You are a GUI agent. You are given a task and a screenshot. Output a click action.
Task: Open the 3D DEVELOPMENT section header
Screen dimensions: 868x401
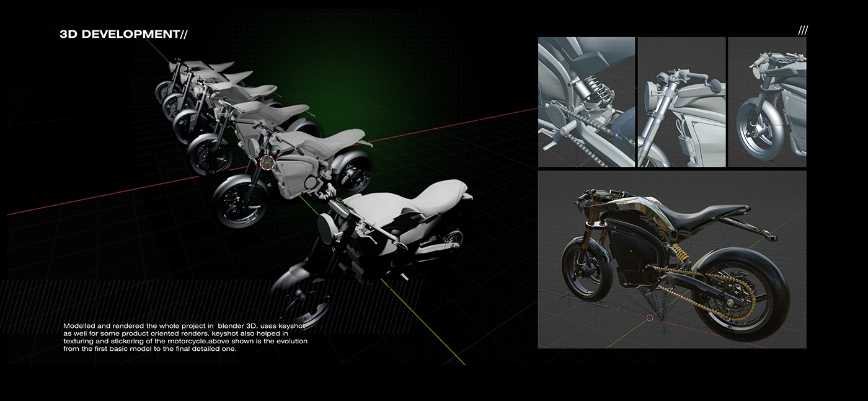124,34
